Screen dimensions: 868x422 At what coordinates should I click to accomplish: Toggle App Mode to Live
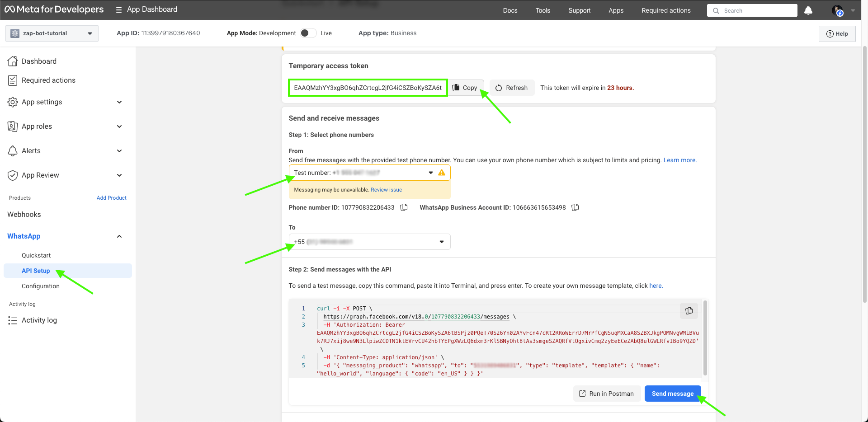[308, 33]
